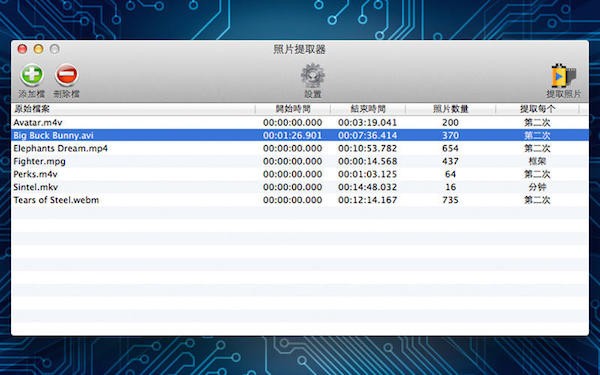Select the Fighter.mpg row

[300, 161]
